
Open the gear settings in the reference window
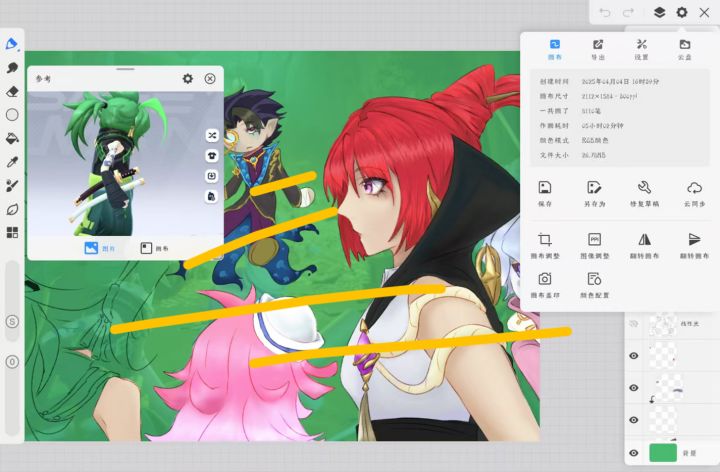(188, 79)
